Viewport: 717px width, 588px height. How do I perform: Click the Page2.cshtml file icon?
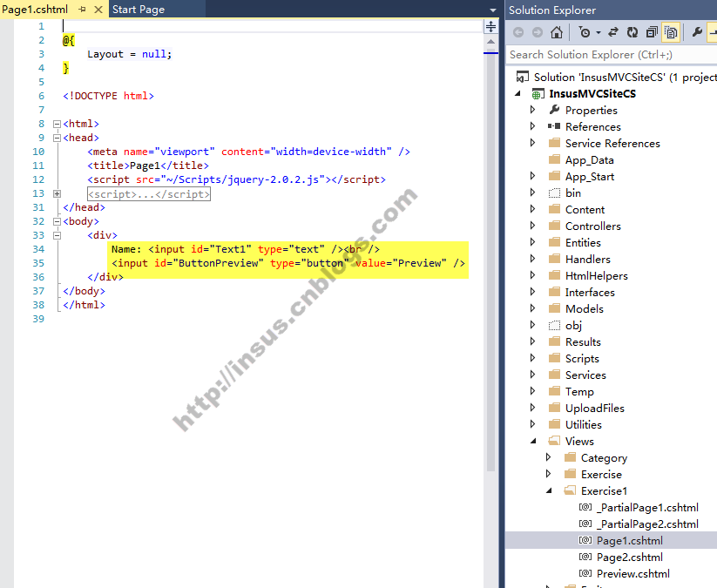[585, 557]
